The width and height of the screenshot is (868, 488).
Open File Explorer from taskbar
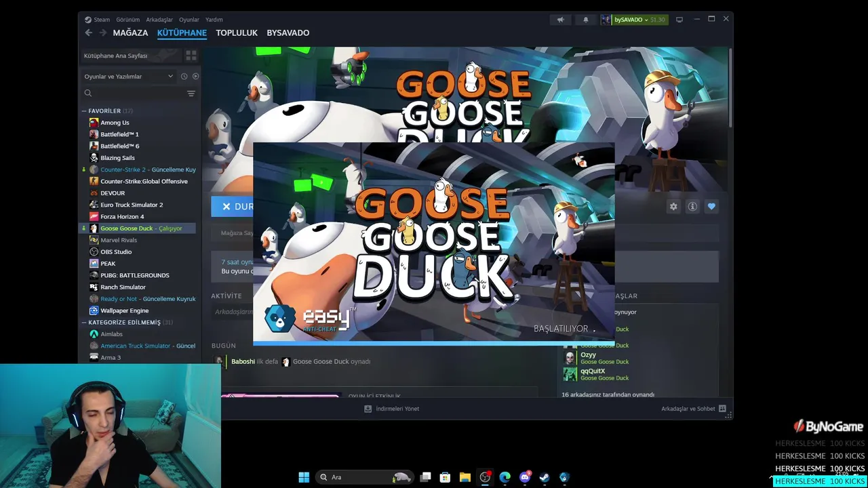pyautogui.click(x=465, y=477)
